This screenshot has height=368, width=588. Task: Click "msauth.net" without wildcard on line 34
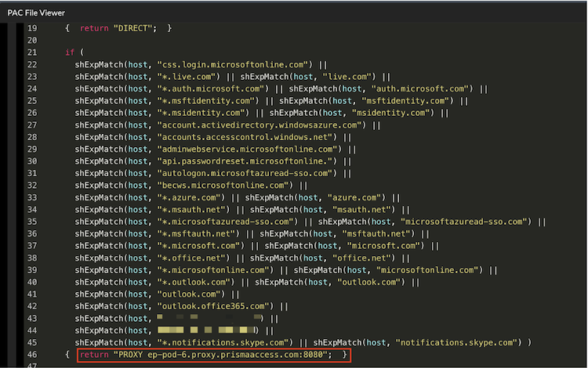coord(364,209)
